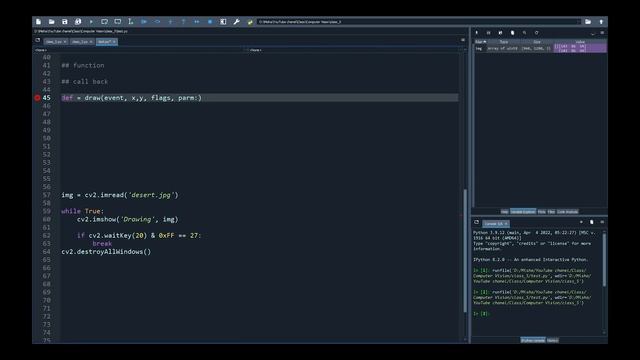Step into function in debugger
640x360 pixels.
170,22
